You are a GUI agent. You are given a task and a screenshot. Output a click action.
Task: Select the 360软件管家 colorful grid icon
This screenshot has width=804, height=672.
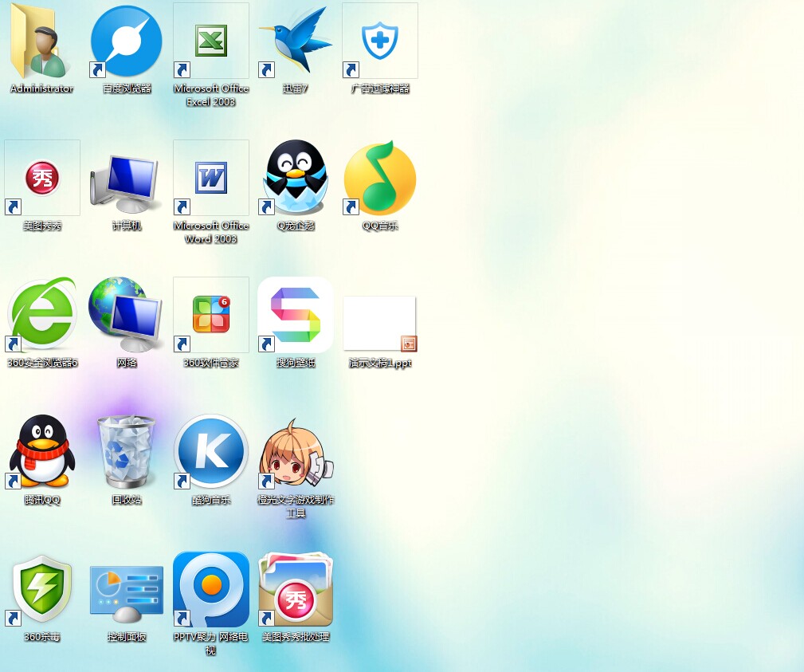pos(211,315)
